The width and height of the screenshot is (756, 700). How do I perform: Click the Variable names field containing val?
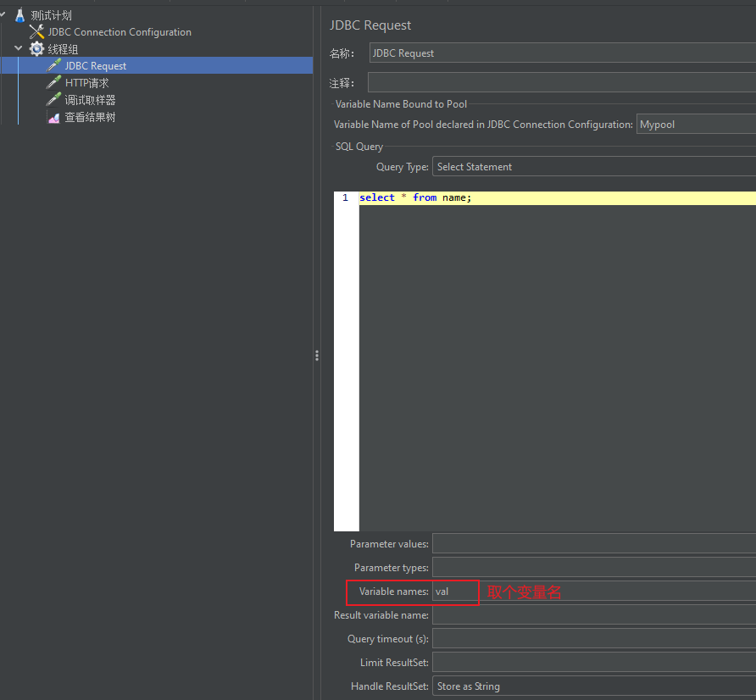click(594, 591)
